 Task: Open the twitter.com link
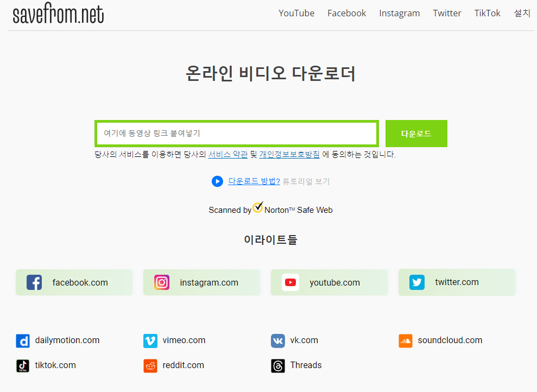click(x=457, y=282)
